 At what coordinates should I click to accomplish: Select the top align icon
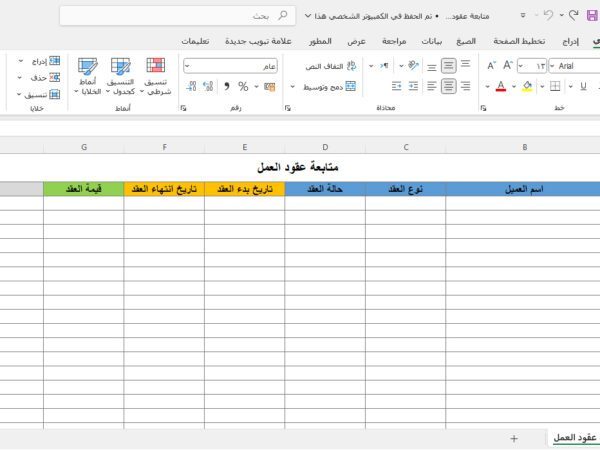click(465, 65)
